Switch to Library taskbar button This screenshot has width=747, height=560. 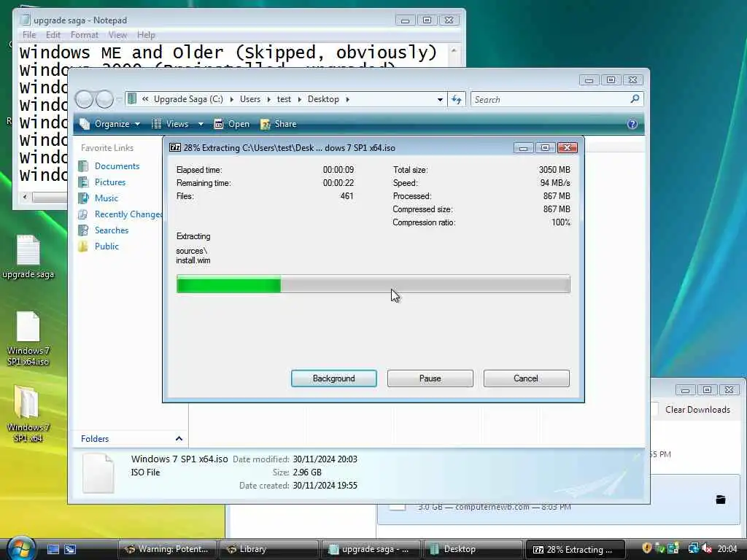[x=269, y=550]
